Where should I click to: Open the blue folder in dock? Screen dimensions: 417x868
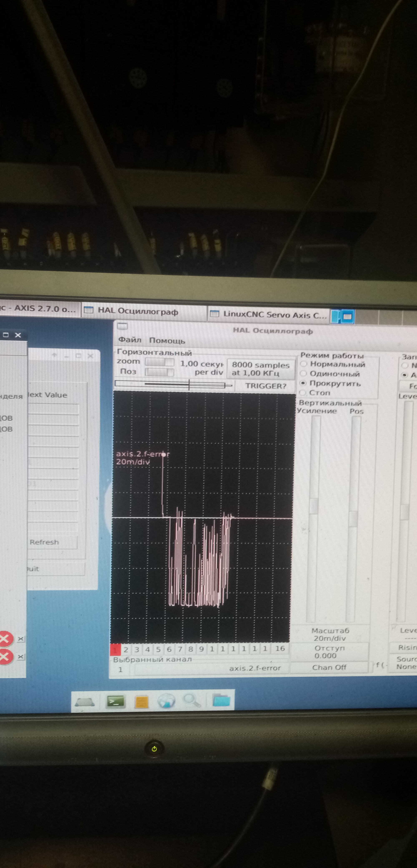coord(221,700)
